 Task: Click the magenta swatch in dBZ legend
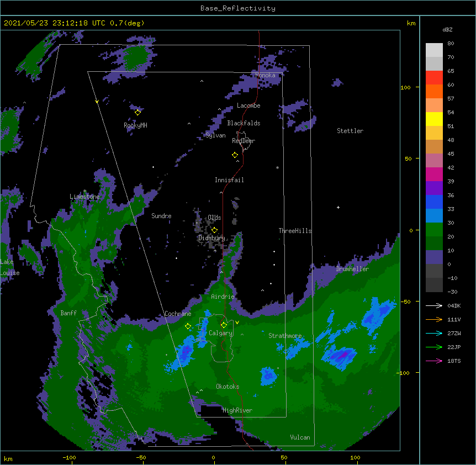coord(434,174)
